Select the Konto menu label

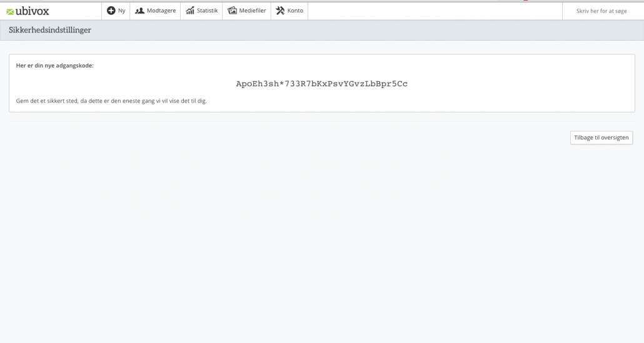(294, 11)
